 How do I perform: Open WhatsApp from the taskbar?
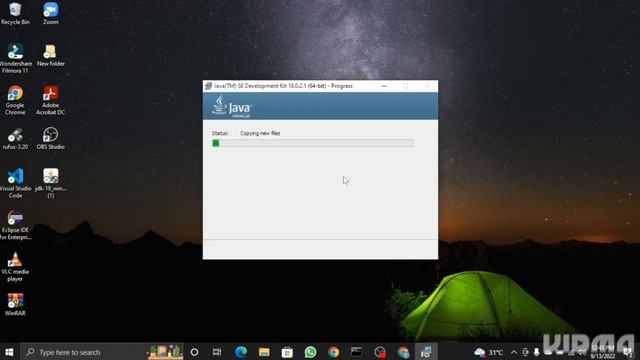click(x=310, y=352)
